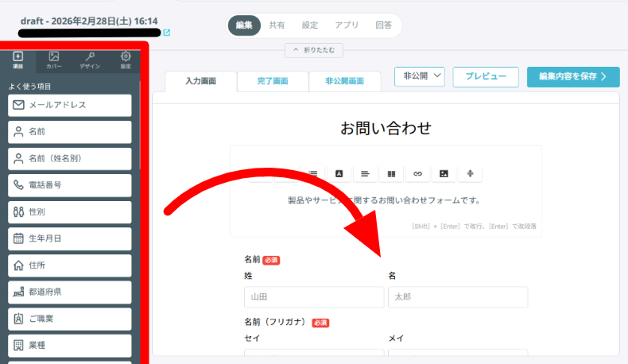Switch to the 入力画面 tab
The width and height of the screenshot is (628, 364).
click(200, 81)
